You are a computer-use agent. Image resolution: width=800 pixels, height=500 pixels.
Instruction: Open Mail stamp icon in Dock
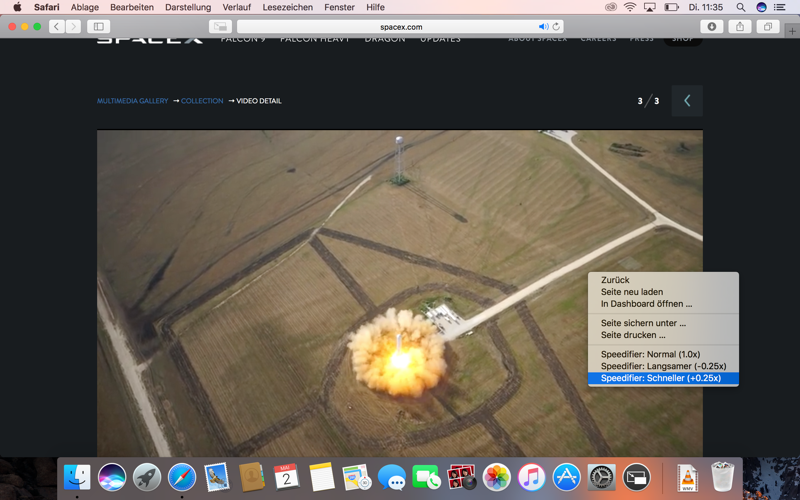point(217,478)
